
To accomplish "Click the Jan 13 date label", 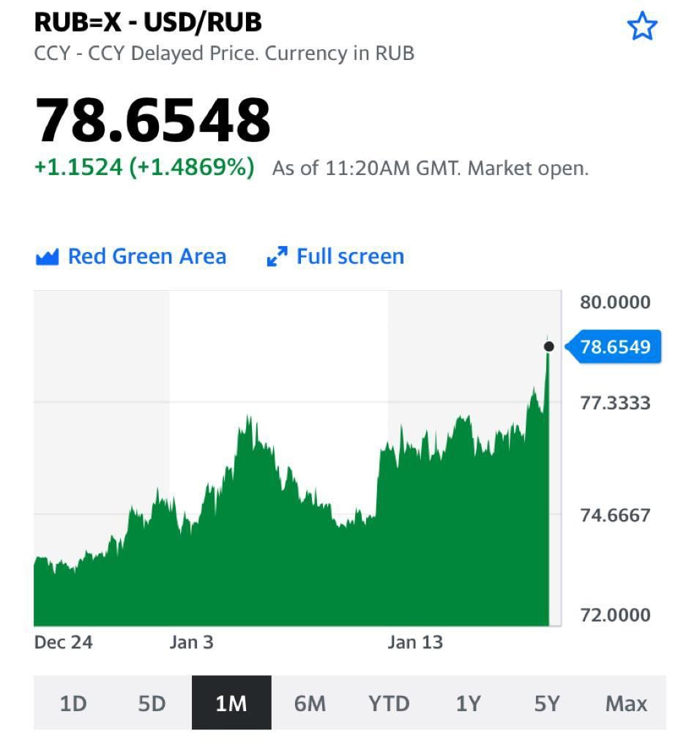I will [415, 642].
